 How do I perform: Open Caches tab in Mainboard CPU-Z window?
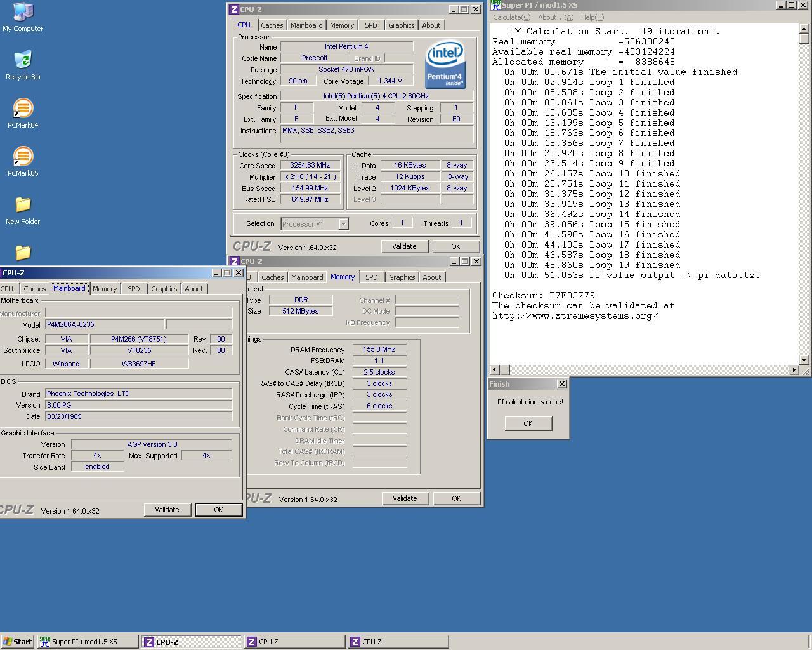click(x=34, y=289)
